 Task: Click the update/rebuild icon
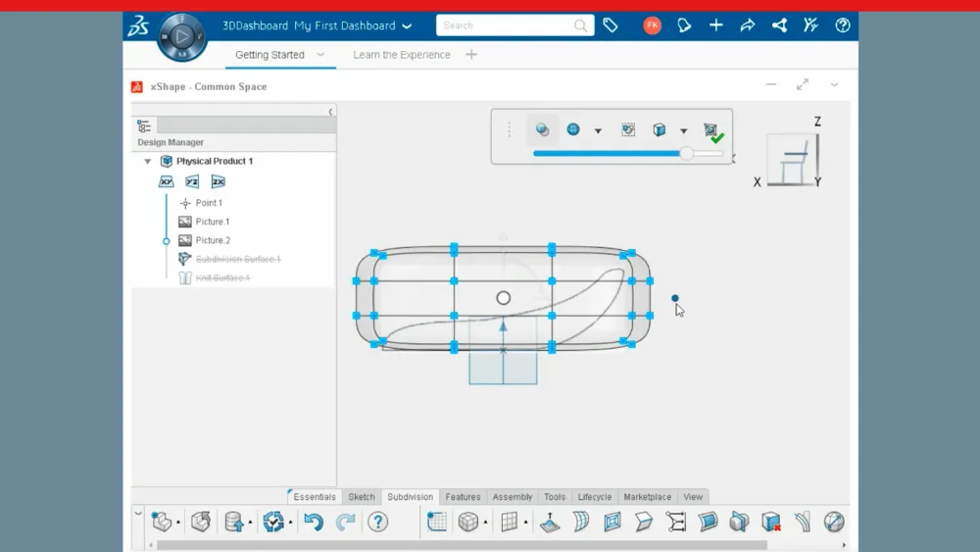273,522
